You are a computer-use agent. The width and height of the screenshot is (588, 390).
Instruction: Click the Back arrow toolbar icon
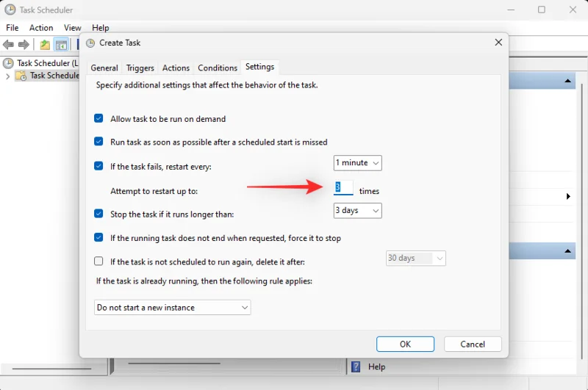coord(8,45)
